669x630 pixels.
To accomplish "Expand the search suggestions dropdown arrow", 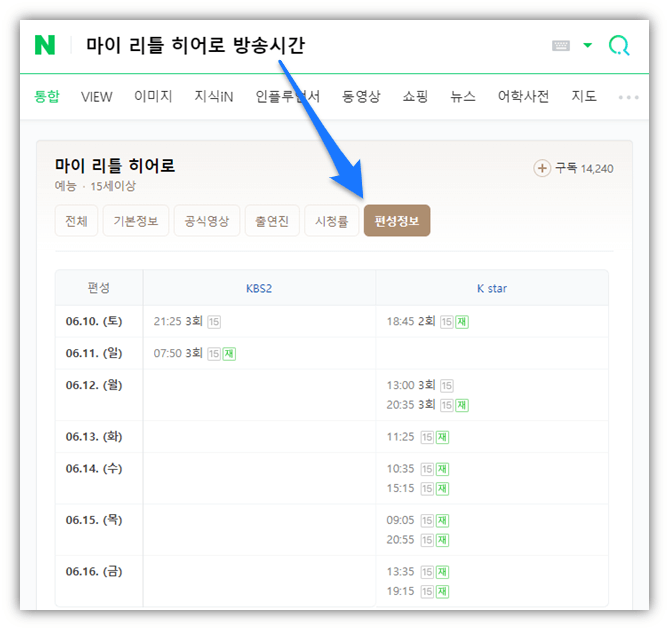I will 588,45.
